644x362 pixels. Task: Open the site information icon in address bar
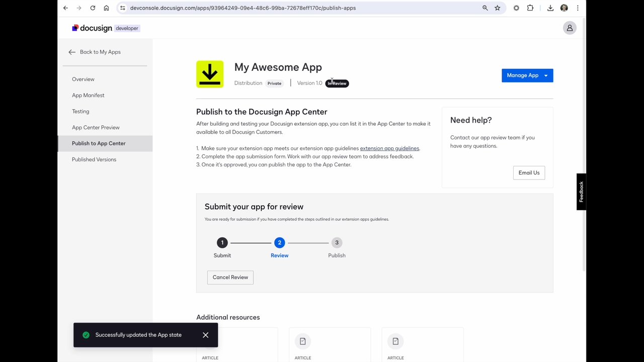pyautogui.click(x=122, y=8)
